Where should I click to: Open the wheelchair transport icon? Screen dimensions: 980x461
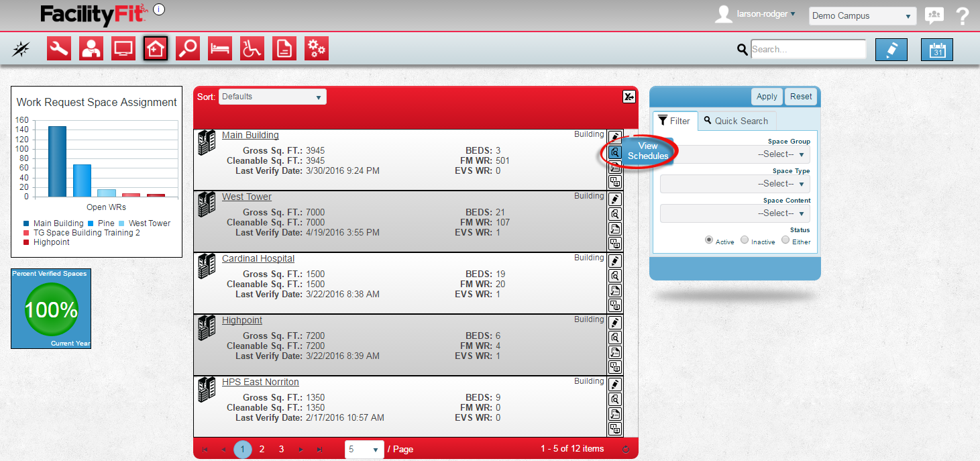click(252, 49)
